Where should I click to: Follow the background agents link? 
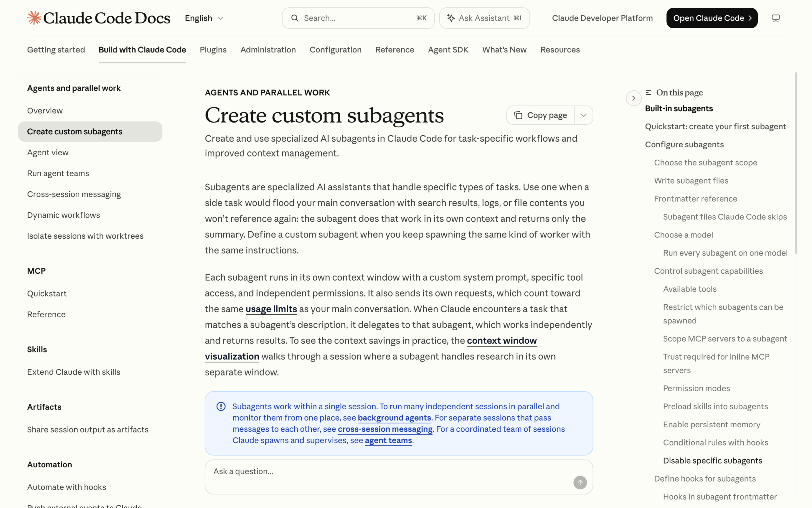[394, 418]
